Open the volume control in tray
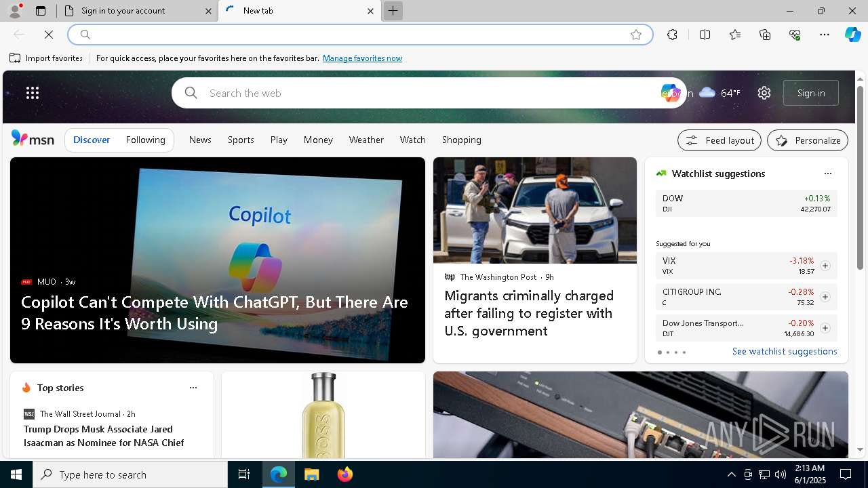868x488 pixels. pyautogui.click(x=780, y=474)
